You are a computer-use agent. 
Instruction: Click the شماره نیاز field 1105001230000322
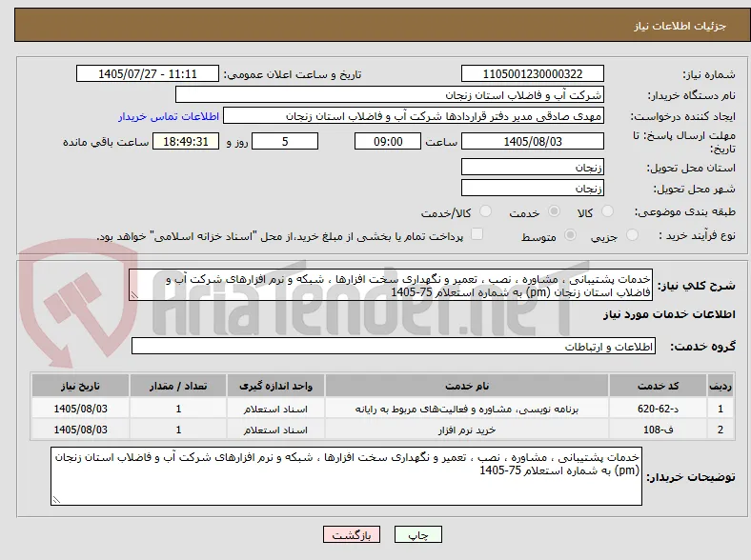click(533, 73)
